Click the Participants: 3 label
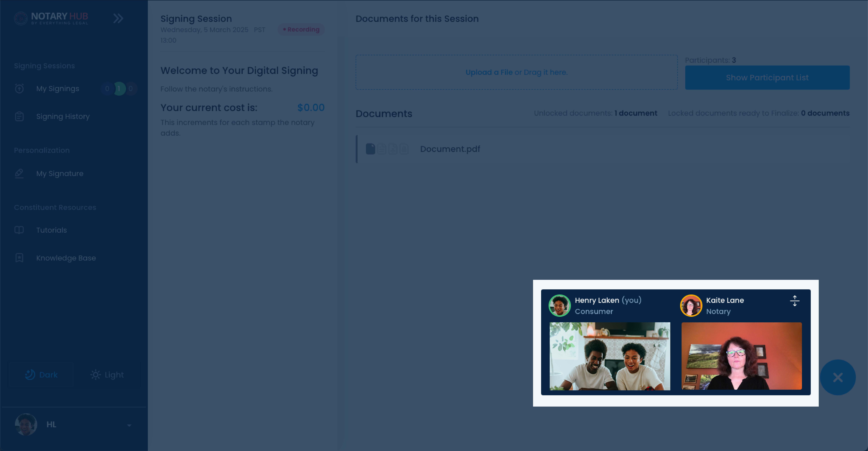 710,60
